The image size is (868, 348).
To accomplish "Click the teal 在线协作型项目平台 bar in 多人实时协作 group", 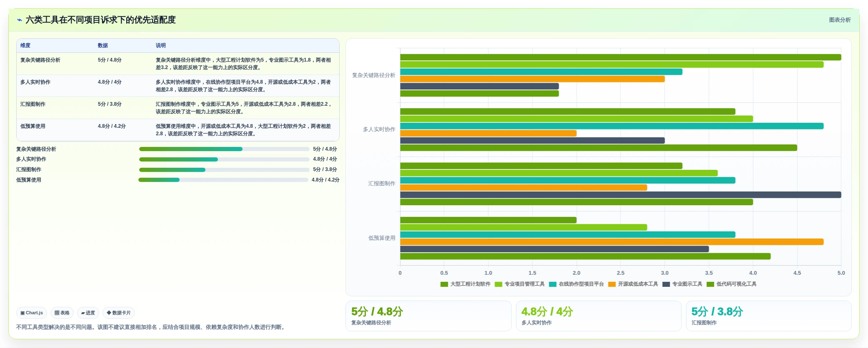I will point(612,126).
